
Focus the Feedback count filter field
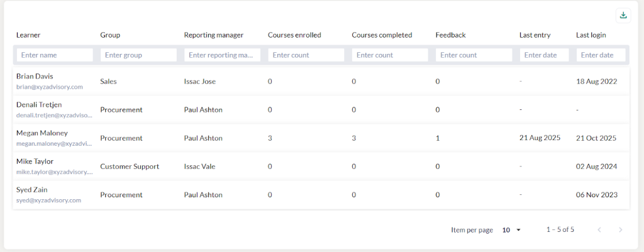coord(474,55)
